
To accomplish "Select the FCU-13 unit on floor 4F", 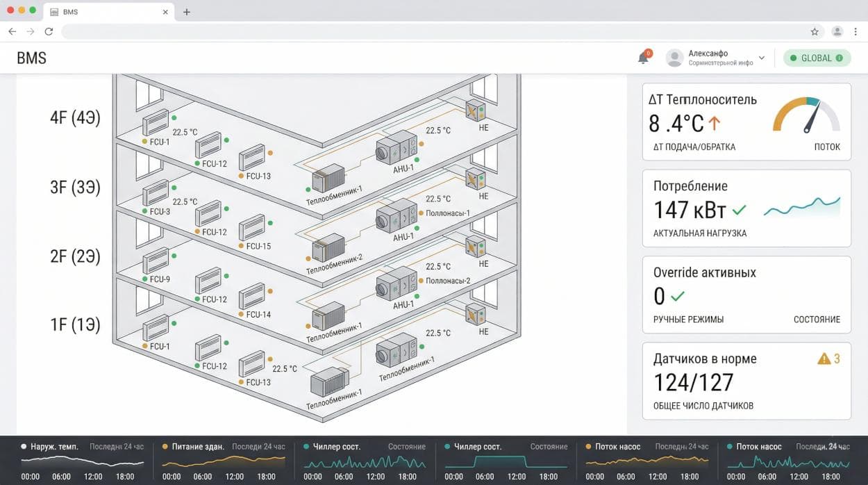I will tap(252, 159).
